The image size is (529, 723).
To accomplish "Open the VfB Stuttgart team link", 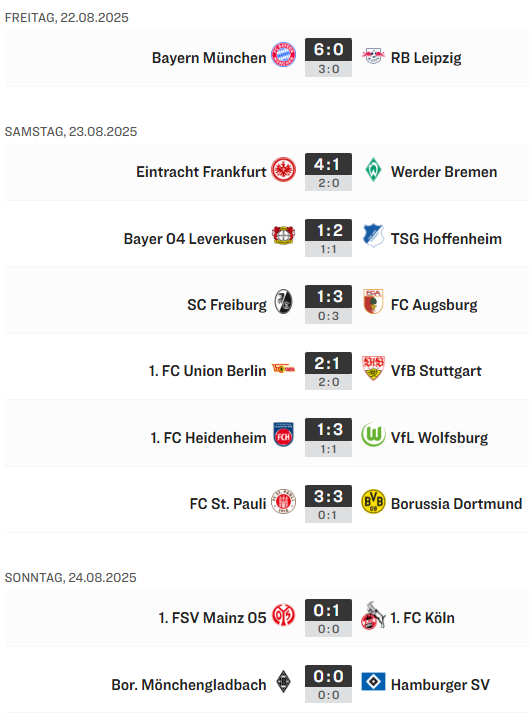I will pyautogui.click(x=436, y=371).
